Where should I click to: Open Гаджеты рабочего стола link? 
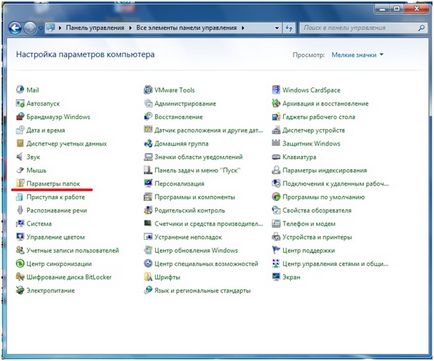319,117
